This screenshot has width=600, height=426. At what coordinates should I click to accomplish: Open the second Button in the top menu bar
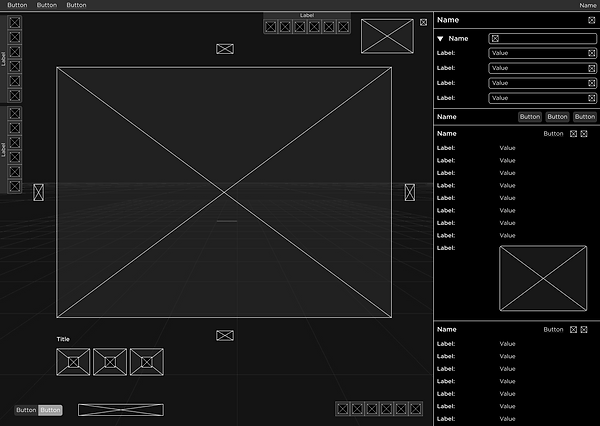(x=47, y=5)
